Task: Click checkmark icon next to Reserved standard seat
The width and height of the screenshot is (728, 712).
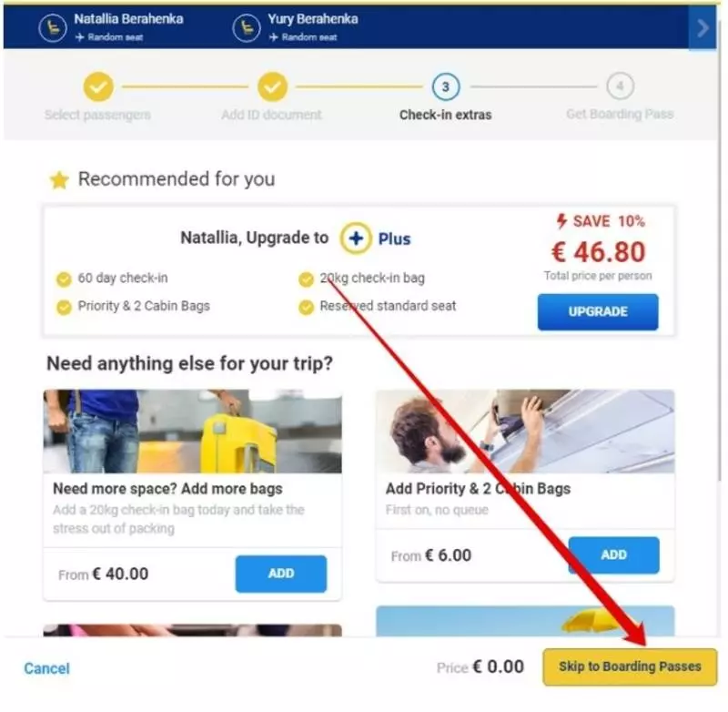Action: (x=306, y=307)
